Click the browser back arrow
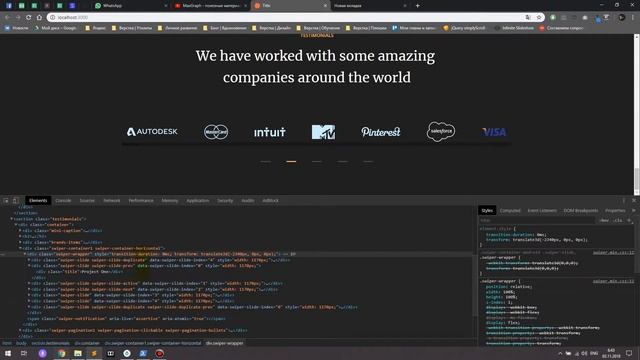640x360 pixels. coord(7,17)
